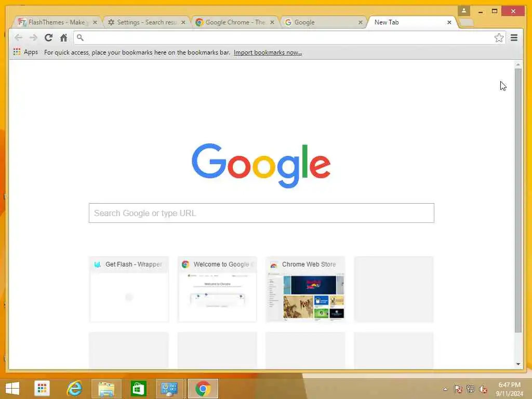
Task: Select the Chrome taskbar icon
Action: [203, 389]
